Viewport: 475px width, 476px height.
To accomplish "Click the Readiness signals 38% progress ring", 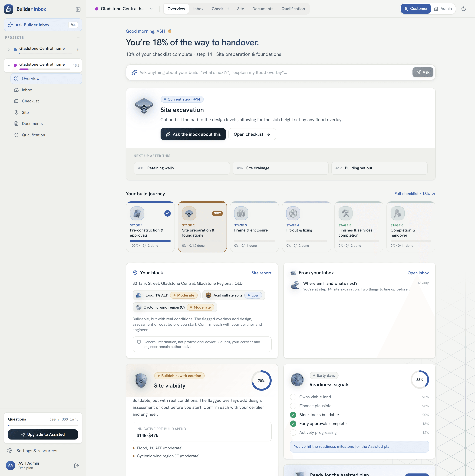I will 419,380.
